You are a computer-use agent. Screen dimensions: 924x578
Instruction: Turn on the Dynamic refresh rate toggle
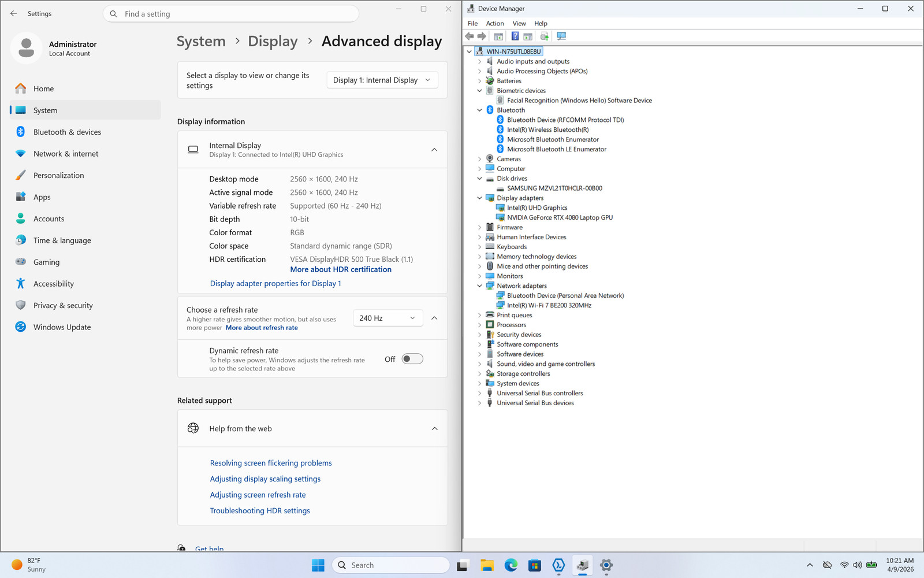click(x=412, y=359)
